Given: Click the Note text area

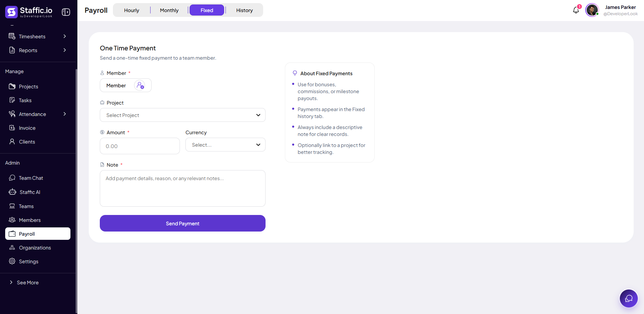Looking at the screenshot, I should pos(182,188).
